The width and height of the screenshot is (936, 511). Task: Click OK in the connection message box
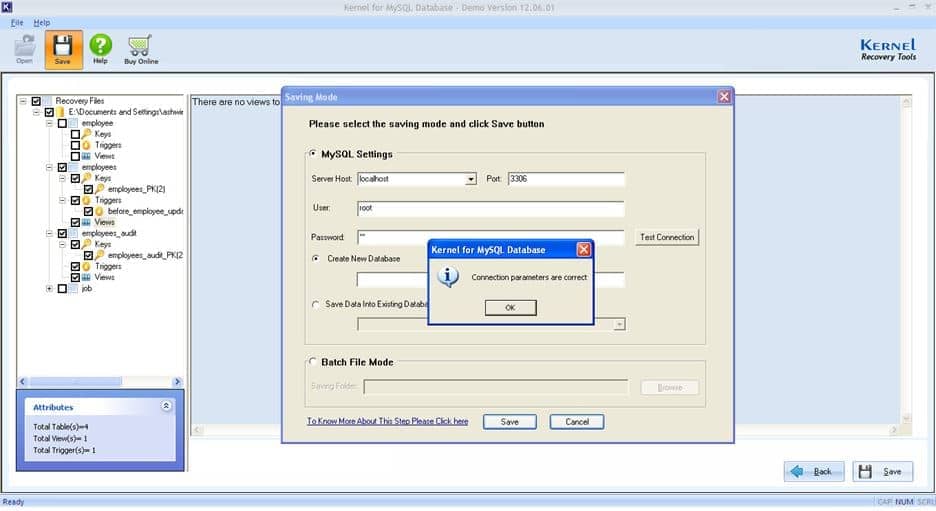tap(510, 307)
